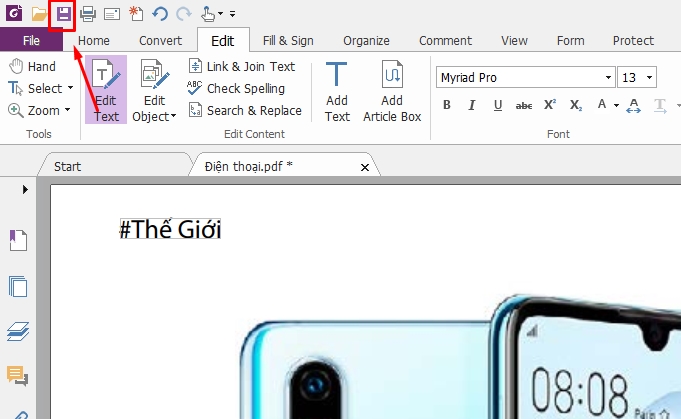Click Link & Join Text
The image size is (681, 419).
point(242,66)
